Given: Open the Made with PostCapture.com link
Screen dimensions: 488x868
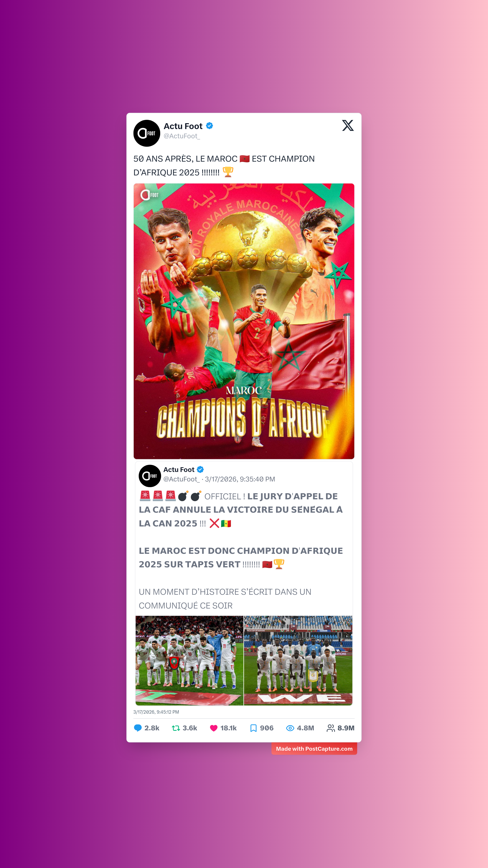Looking at the screenshot, I should point(314,749).
